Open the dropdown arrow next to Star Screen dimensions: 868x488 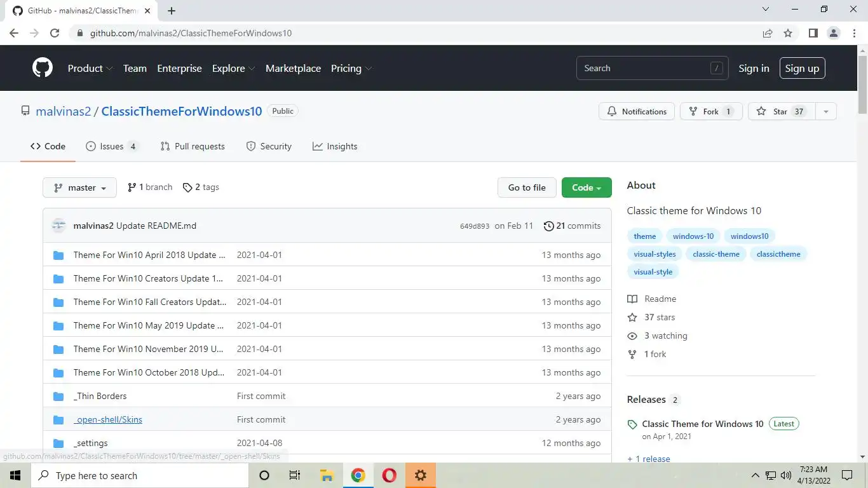tap(825, 111)
